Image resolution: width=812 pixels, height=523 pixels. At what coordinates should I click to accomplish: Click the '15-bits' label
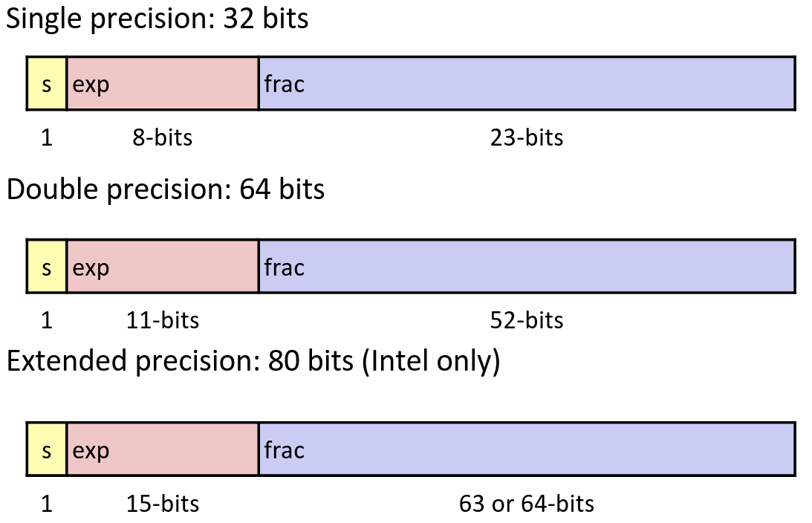tap(163, 504)
